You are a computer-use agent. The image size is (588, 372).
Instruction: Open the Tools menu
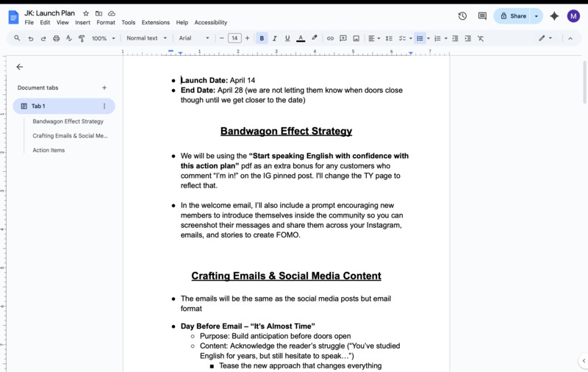[128, 23]
